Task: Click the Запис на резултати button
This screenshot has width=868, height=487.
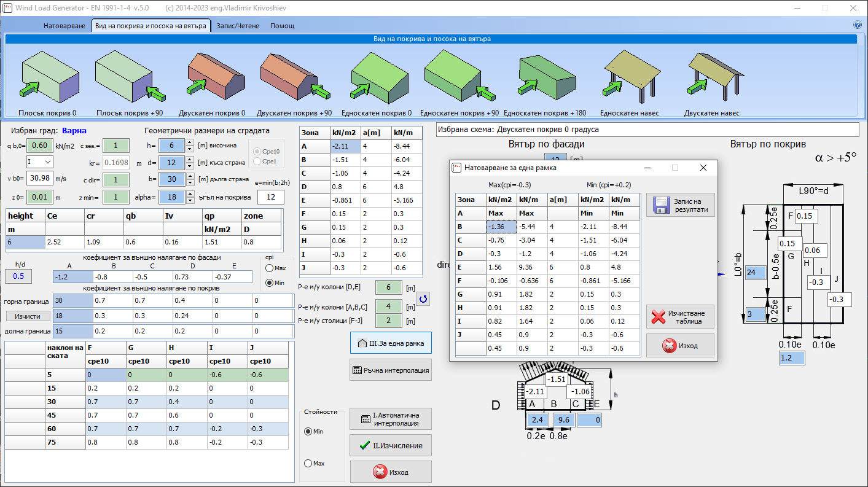Action: coord(679,205)
